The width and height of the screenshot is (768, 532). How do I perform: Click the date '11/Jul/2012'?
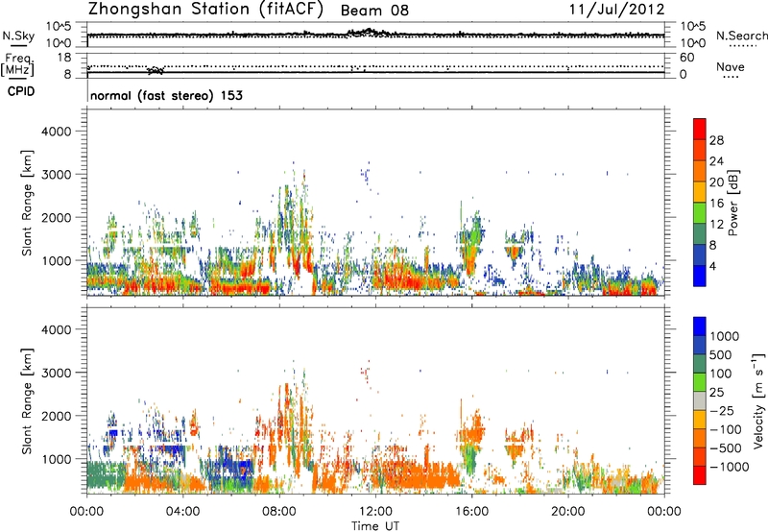(x=616, y=10)
